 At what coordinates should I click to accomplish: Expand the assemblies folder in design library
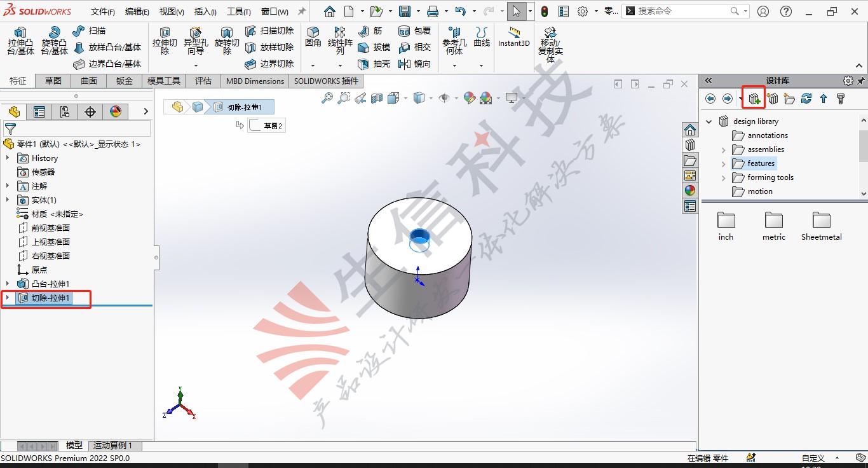[x=723, y=149]
